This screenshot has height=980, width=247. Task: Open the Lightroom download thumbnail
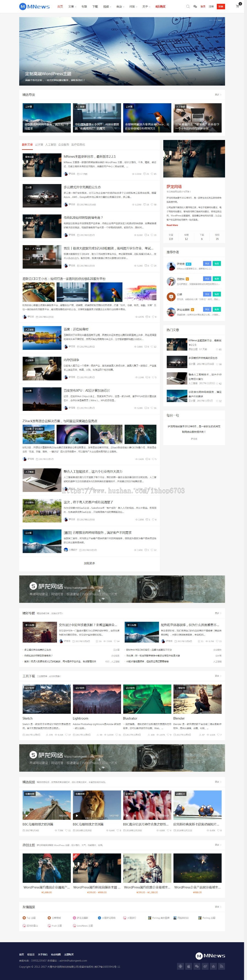pyautogui.click(x=97, y=699)
